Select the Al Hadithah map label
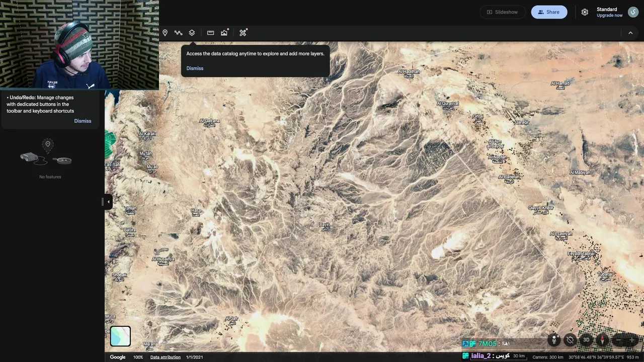 409,73
